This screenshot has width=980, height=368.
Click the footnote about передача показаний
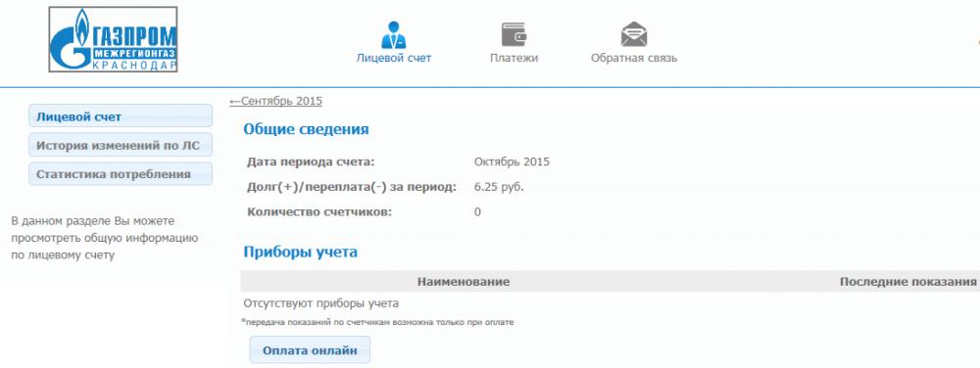point(377,322)
